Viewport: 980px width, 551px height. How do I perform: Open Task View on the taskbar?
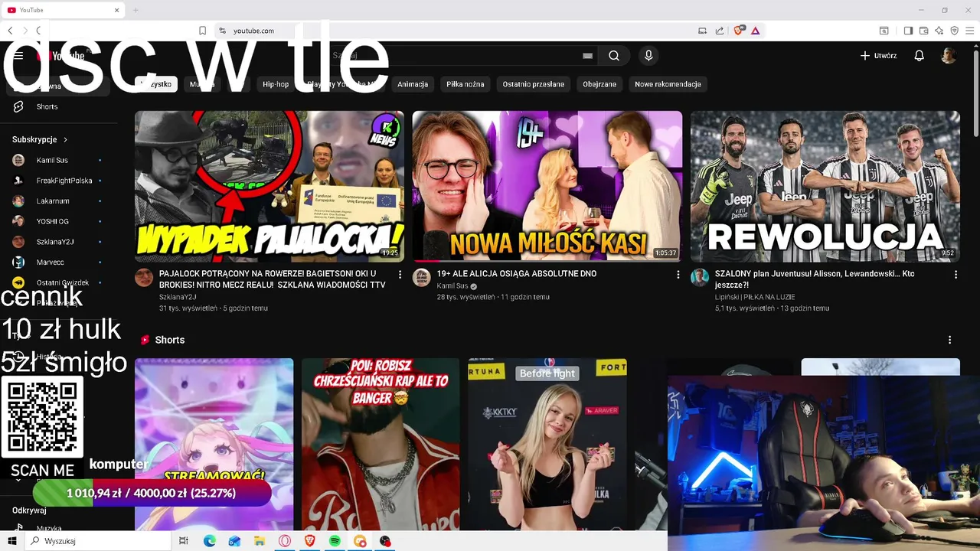[x=183, y=541]
